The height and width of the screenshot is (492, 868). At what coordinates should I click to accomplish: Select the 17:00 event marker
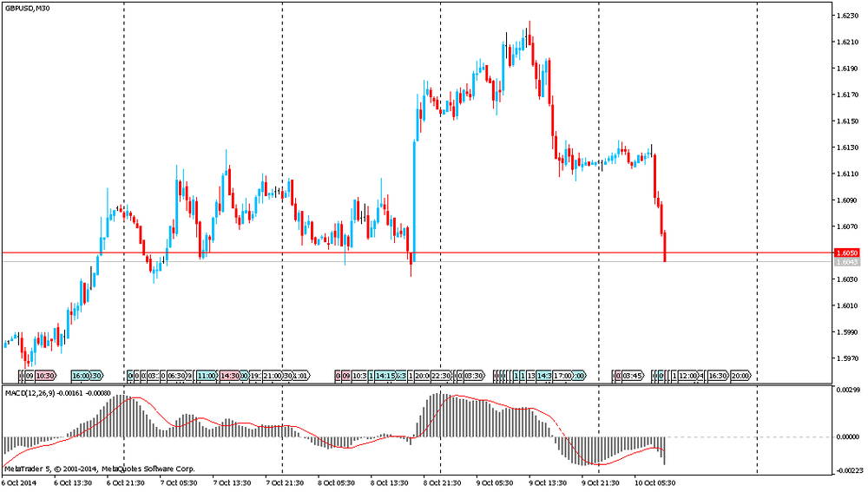562,376
